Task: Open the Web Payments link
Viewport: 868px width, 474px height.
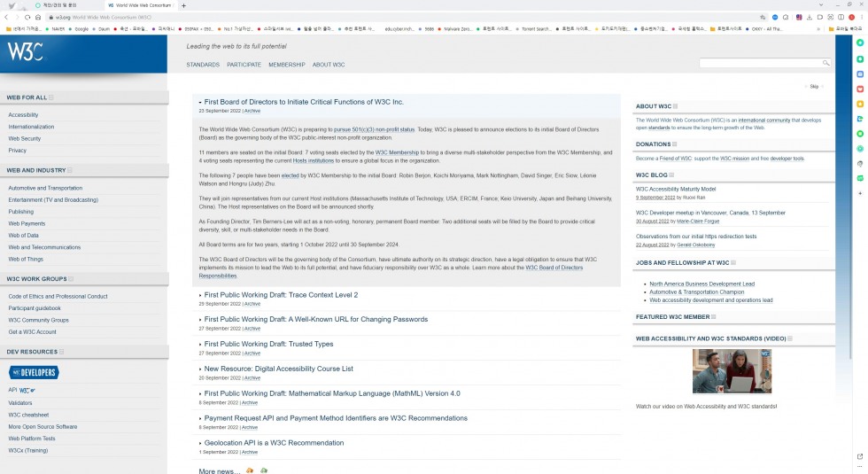Action: click(27, 223)
